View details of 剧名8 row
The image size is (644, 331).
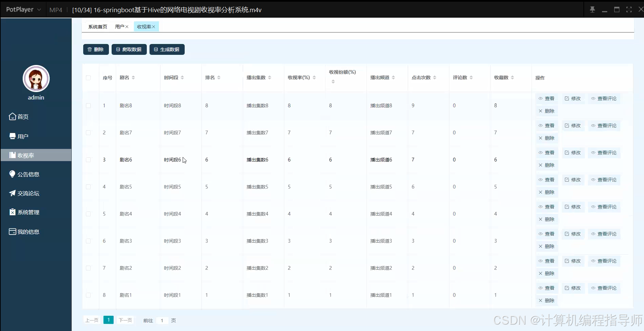[x=546, y=98]
